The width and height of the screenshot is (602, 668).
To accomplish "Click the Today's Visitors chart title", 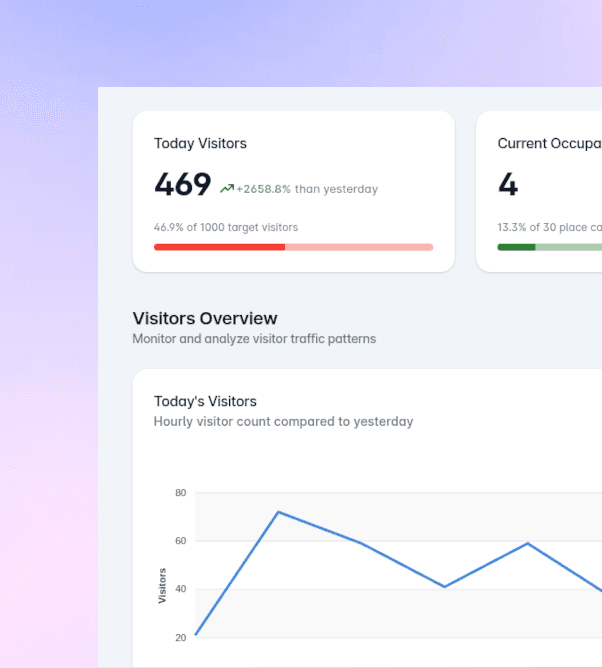I will click(x=205, y=401).
